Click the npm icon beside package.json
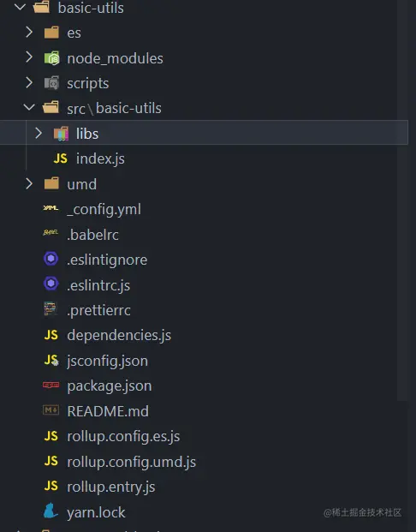Screen dimensions: 416x532 pyautogui.click(x=51, y=386)
